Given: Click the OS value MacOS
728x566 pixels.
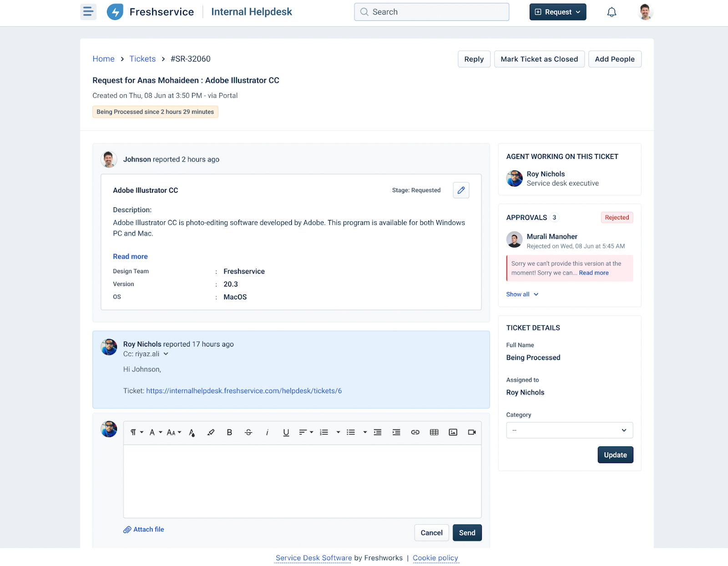Looking at the screenshot, I should point(235,297).
